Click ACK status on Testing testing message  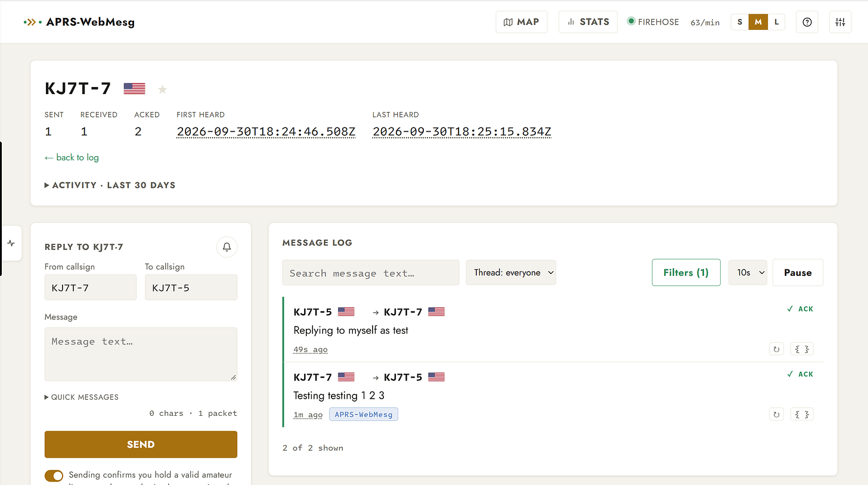tap(800, 374)
